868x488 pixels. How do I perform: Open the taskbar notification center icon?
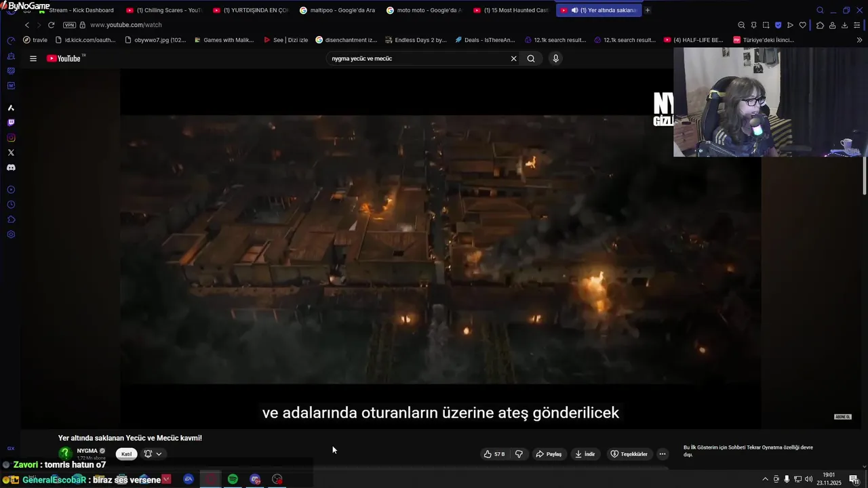[854, 479]
